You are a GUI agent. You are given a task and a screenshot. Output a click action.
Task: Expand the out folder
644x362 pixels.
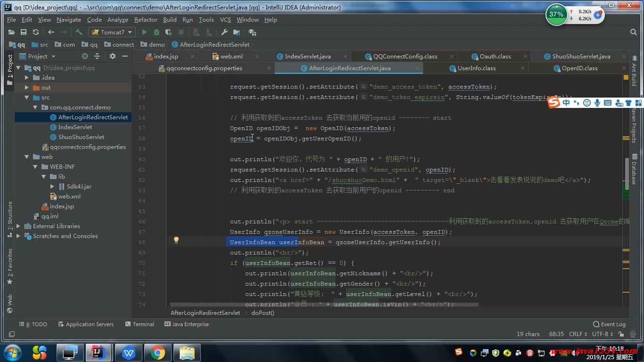tap(27, 88)
